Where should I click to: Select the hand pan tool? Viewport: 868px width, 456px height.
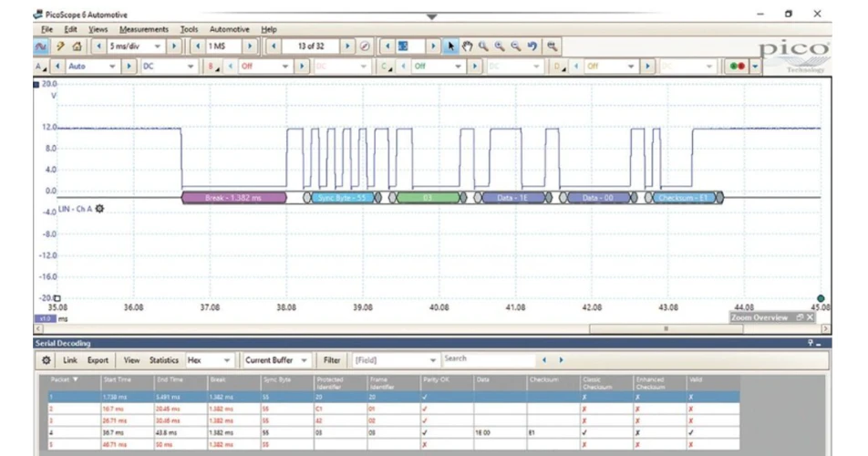coord(467,47)
